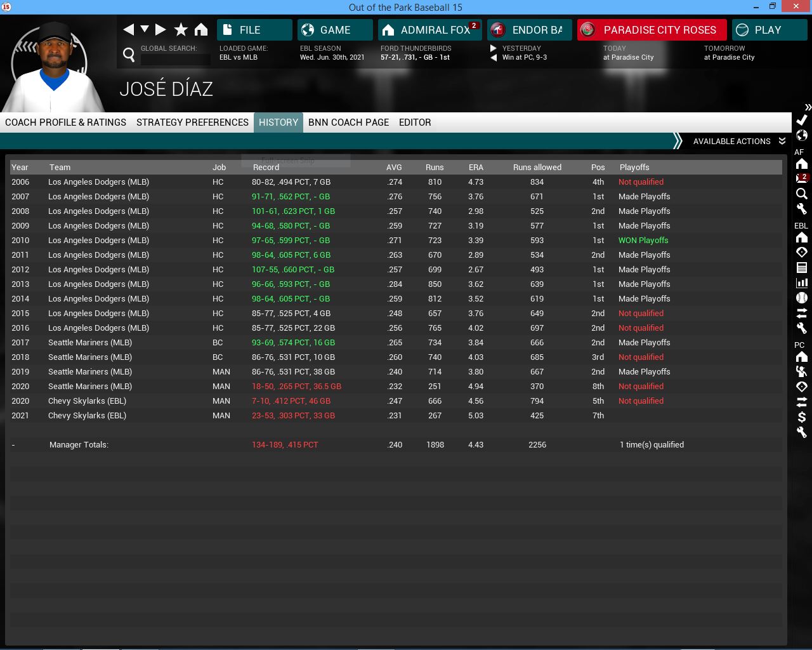Click the global search magnifier icon
The width and height of the screenshot is (812, 650).
coord(129,55)
